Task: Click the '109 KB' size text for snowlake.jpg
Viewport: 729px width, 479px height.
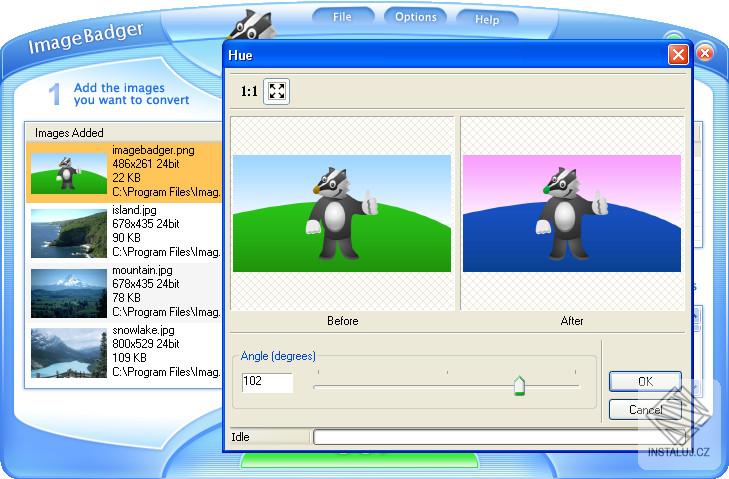Action: pyautogui.click(x=129, y=358)
